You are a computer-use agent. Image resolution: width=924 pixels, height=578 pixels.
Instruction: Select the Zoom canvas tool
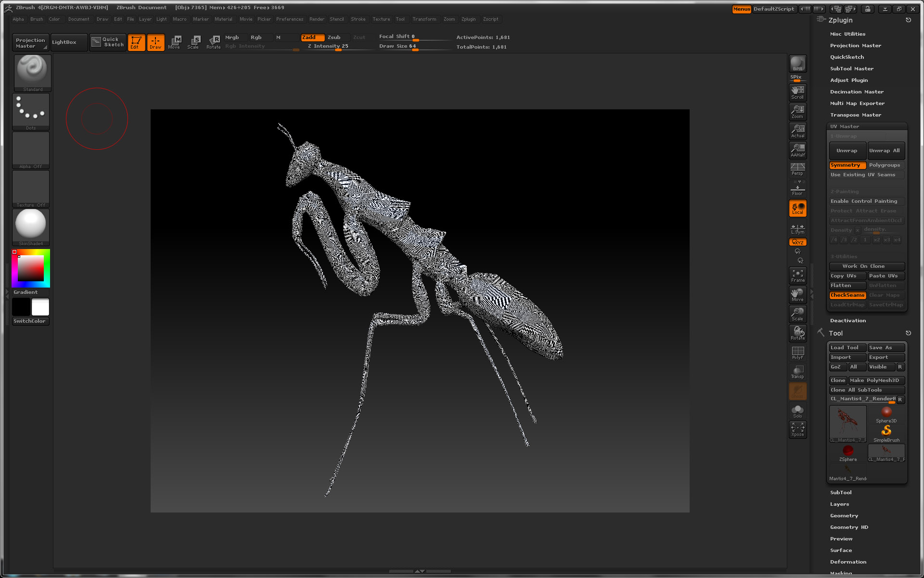(797, 111)
